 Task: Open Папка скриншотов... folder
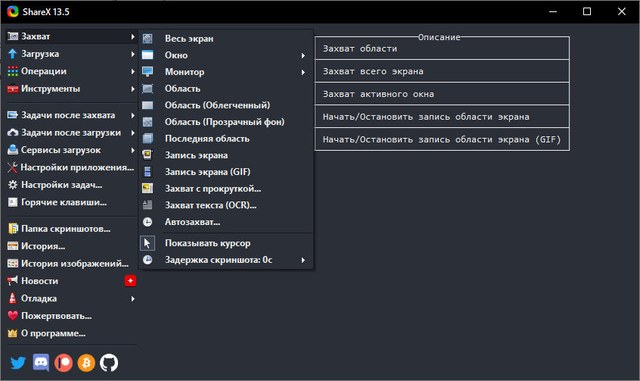(71, 229)
